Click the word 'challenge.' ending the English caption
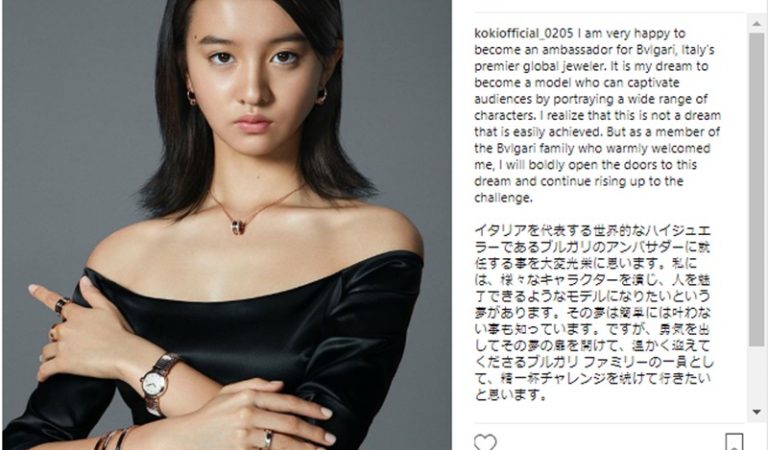This screenshot has width=768, height=450. point(503,198)
